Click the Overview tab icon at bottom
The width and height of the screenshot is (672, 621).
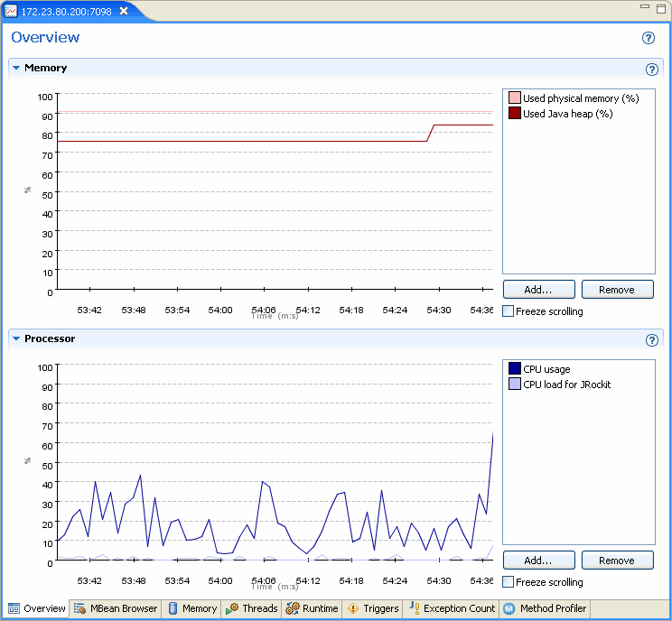(14, 608)
